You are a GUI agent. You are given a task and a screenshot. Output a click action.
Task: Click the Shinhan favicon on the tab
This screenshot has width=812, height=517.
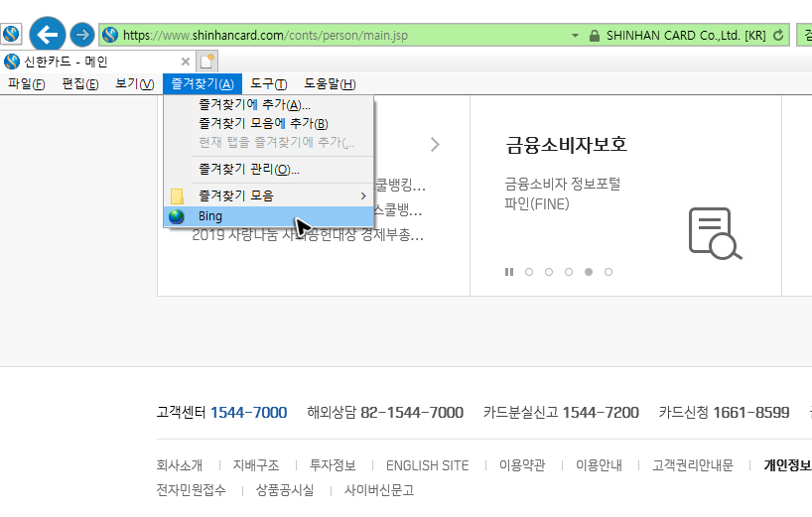(x=12, y=62)
